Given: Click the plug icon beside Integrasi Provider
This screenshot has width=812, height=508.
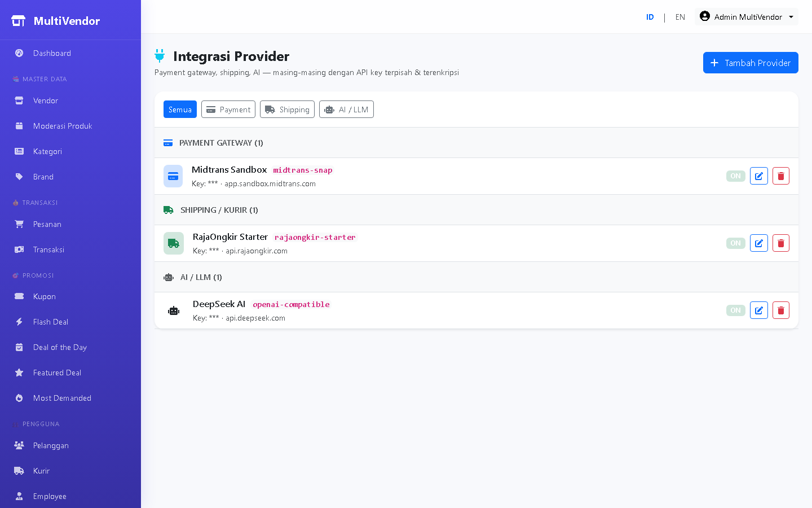Looking at the screenshot, I should click(x=160, y=55).
